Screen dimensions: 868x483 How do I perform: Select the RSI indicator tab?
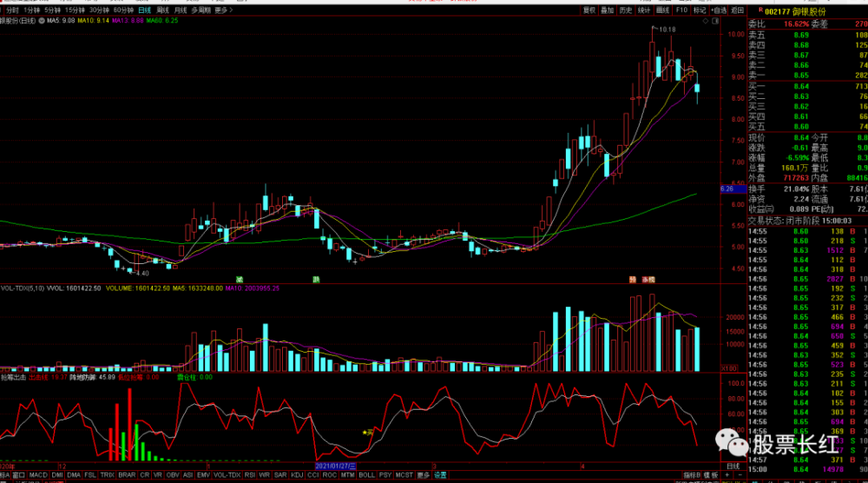click(250, 475)
